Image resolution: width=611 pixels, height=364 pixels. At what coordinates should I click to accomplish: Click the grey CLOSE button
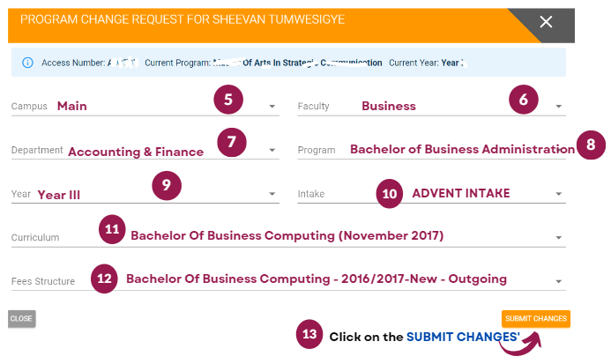21,319
